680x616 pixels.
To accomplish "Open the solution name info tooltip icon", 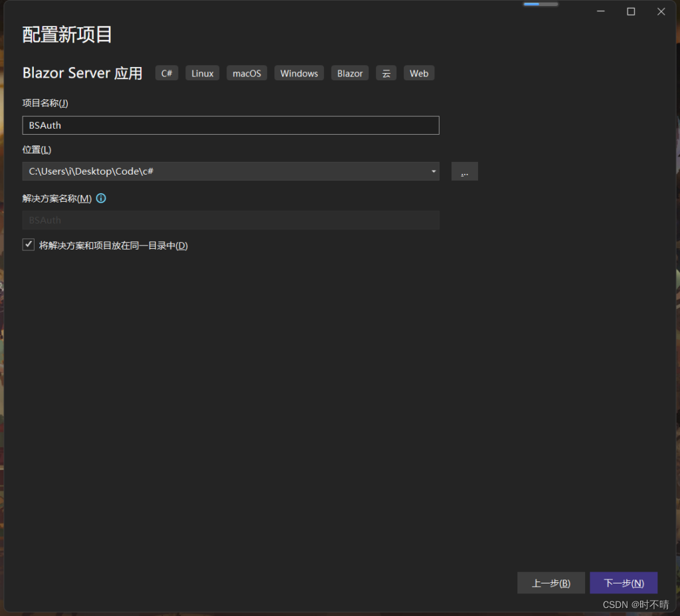I will (100, 198).
